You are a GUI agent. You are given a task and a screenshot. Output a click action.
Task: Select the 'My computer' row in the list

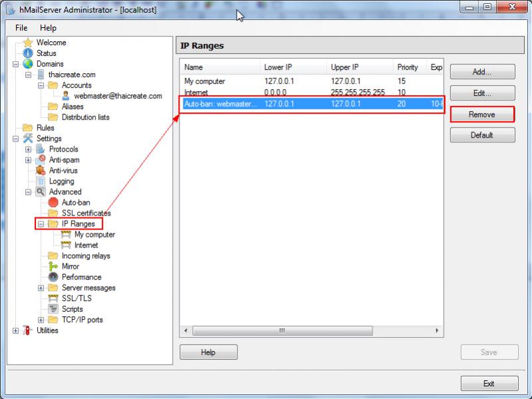pyautogui.click(x=311, y=81)
